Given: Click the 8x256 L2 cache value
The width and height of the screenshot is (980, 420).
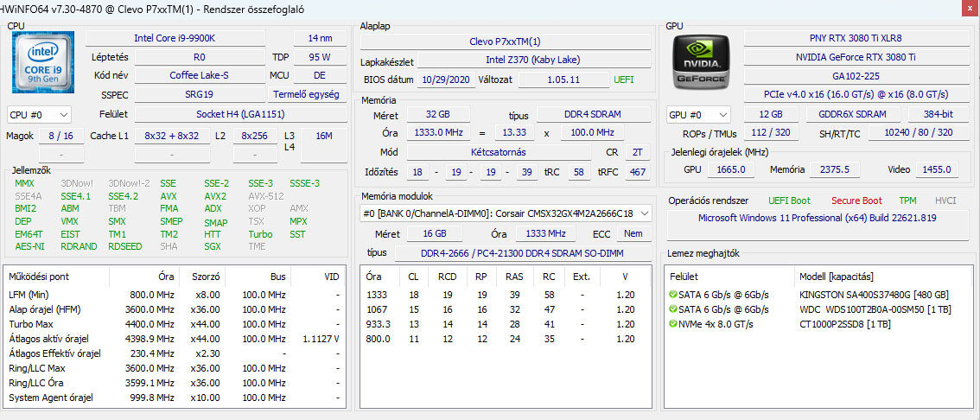Looking at the screenshot, I should click(254, 136).
